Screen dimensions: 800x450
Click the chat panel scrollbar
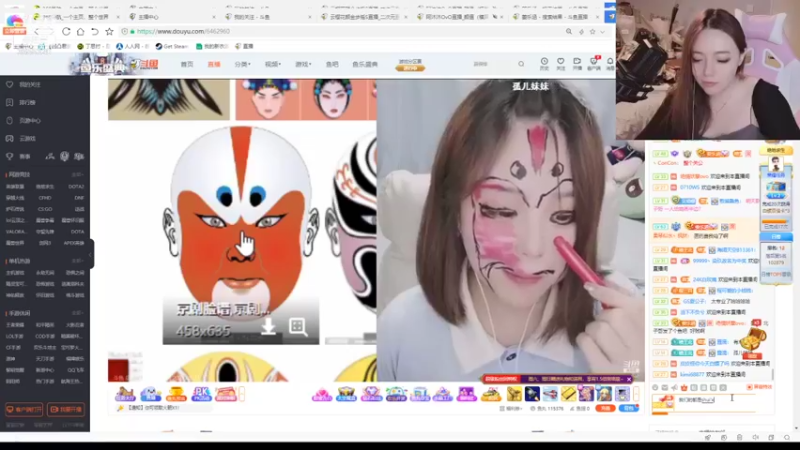[x=773, y=374]
